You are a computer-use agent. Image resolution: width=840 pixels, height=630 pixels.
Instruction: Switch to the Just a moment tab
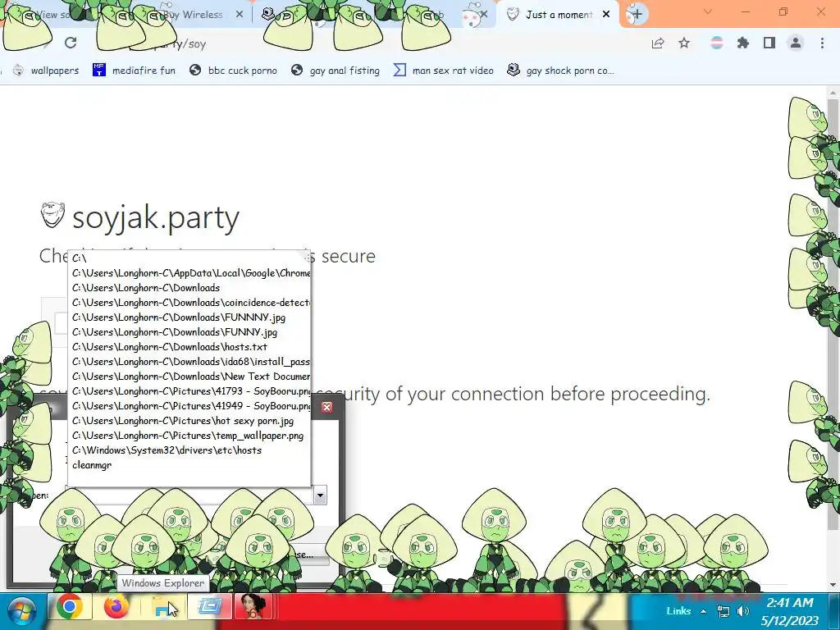coord(559,15)
